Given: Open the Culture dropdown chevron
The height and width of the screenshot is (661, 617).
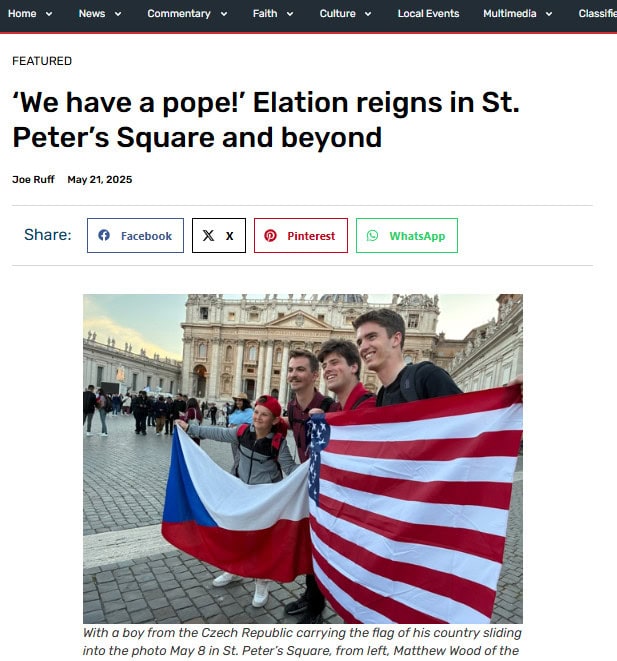Looking at the screenshot, I should pyautogui.click(x=368, y=14).
